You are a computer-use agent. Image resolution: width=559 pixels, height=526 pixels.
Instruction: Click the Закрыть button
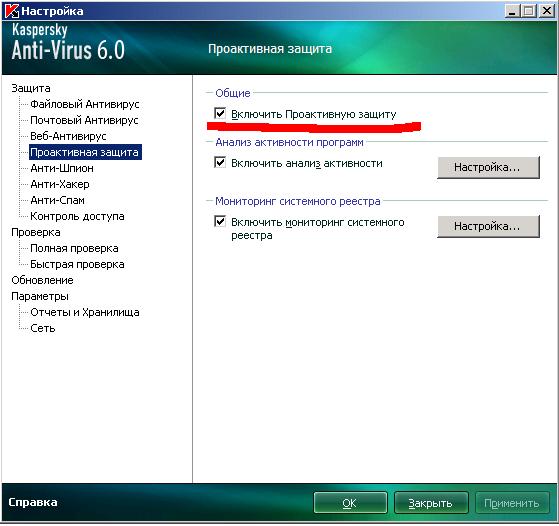click(x=431, y=503)
